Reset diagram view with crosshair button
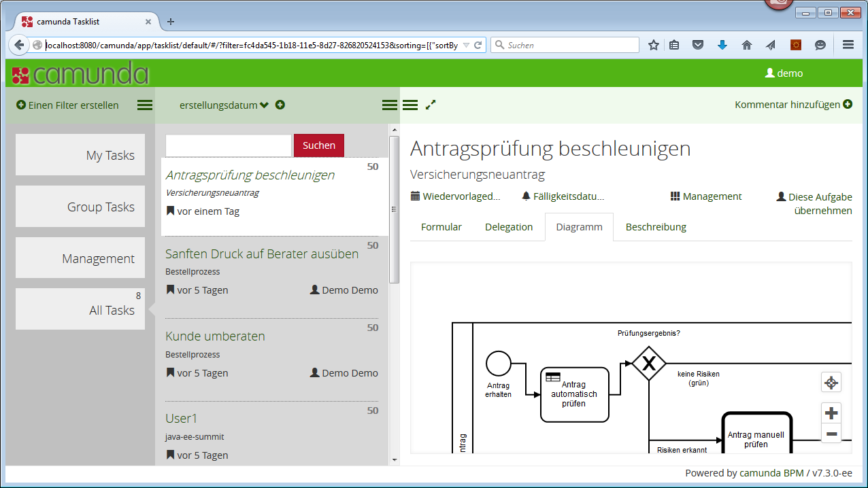Viewport: 868px width, 488px height. click(831, 383)
